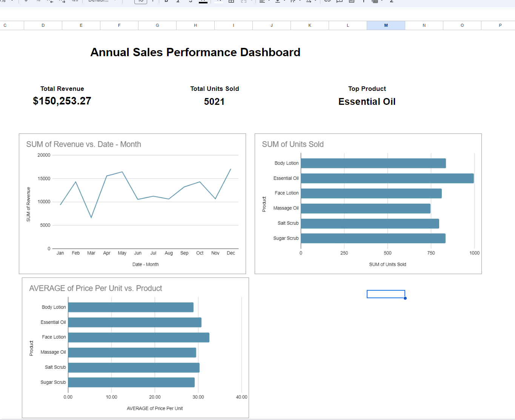The width and height of the screenshot is (515, 420).
Task: Click the 'Essential Oil' top product value
Action: (367, 101)
